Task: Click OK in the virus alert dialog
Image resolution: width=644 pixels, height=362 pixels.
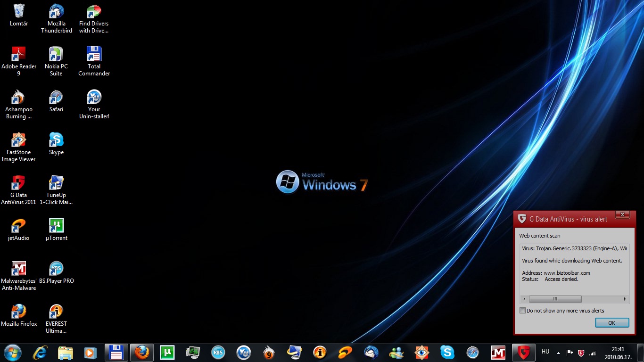Action: point(612,323)
